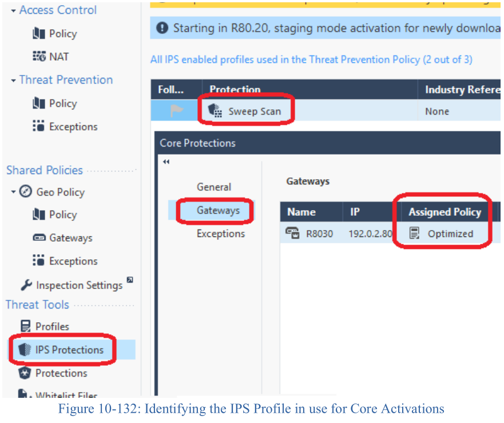The width and height of the screenshot is (504, 423).
Task: Click the IPS enabled profiles link
Action: coord(311,60)
